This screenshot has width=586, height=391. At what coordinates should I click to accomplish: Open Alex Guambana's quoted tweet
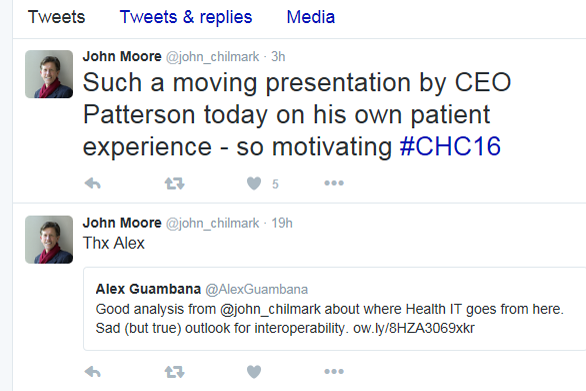(x=334, y=309)
